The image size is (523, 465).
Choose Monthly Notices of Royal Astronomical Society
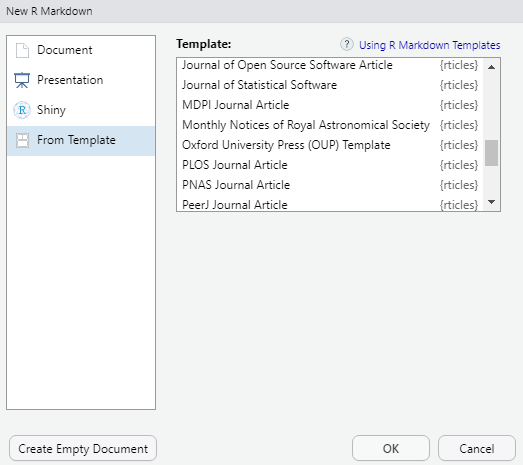pos(330,125)
